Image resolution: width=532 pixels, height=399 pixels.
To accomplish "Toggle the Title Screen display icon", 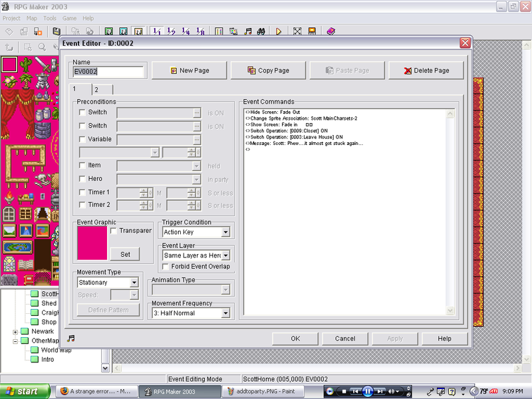I will (312, 31).
